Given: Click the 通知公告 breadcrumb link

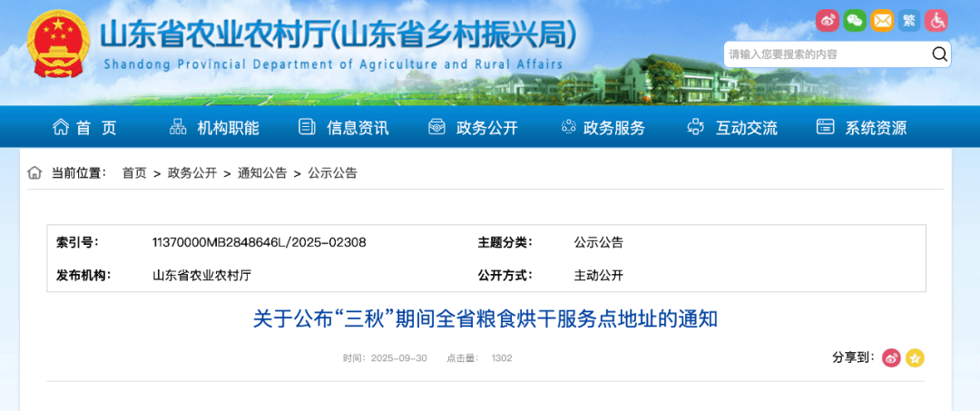Looking at the screenshot, I should click(262, 172).
